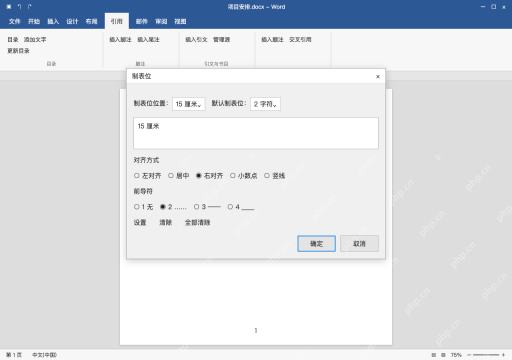512x360 pixels.
Task: Minimize the Word window
Action: coord(483,7)
